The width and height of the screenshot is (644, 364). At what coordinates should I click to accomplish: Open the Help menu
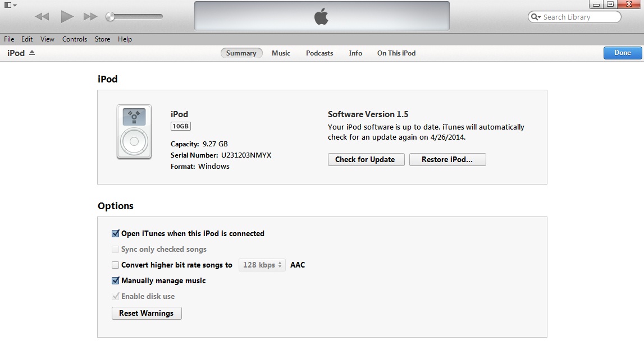125,39
